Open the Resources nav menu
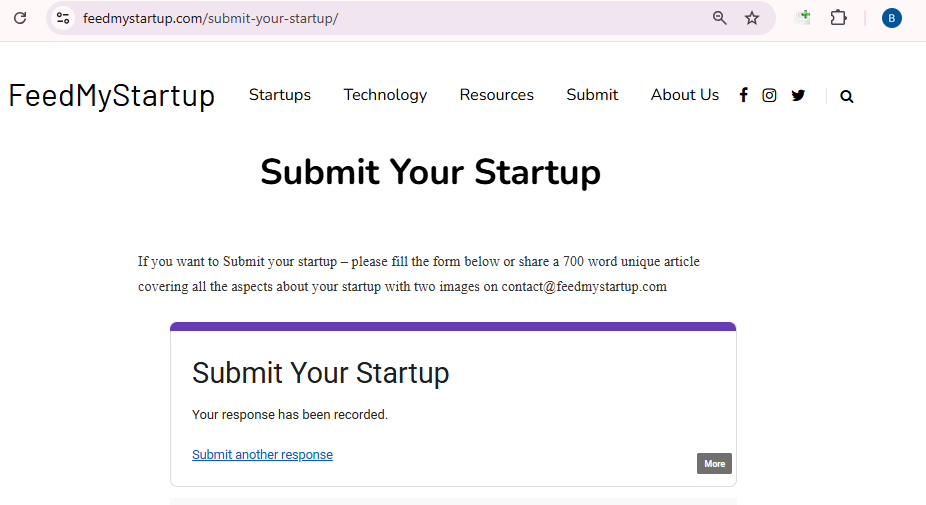Image resolution: width=926 pixels, height=505 pixels. (x=497, y=95)
